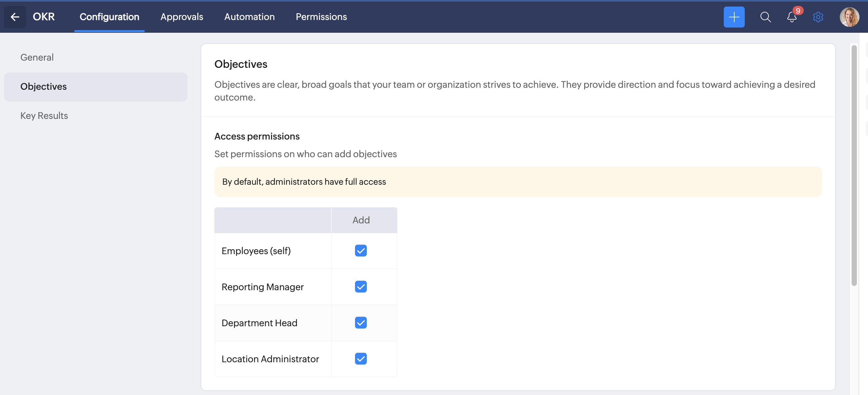Select the Configuration tab
This screenshot has height=395, width=868.
point(109,17)
